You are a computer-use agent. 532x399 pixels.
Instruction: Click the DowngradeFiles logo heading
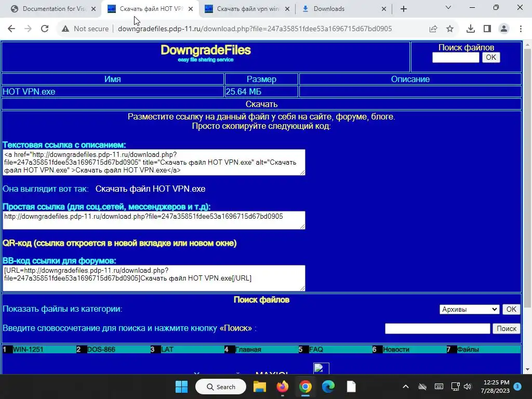206,50
